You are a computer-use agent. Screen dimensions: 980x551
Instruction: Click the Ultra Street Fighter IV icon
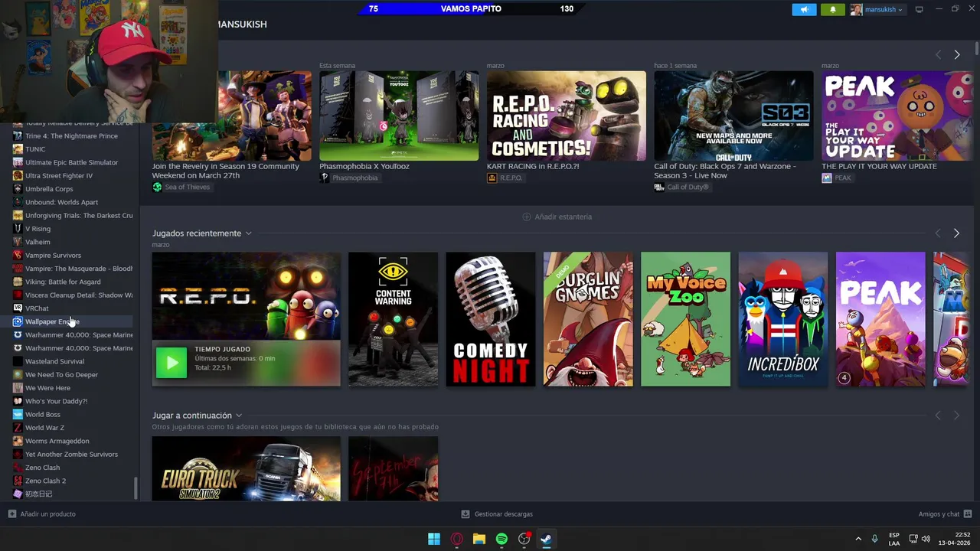18,175
